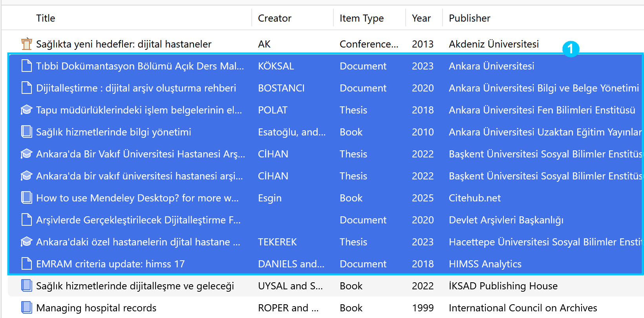
Task: Select title 'Arşivlerde Gerçekleştirilecek Dijitalleştirme F...'
Action: point(138,220)
